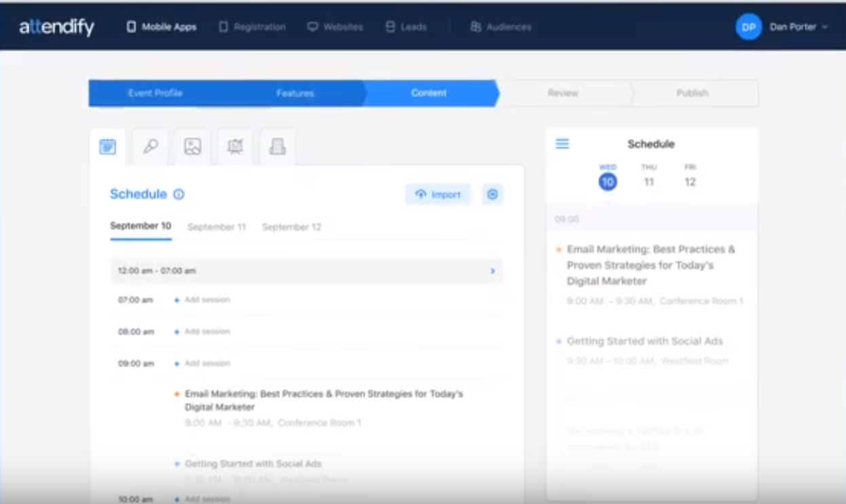The height and width of the screenshot is (504, 846).
Task: Open the Registration menu
Action: tap(252, 27)
